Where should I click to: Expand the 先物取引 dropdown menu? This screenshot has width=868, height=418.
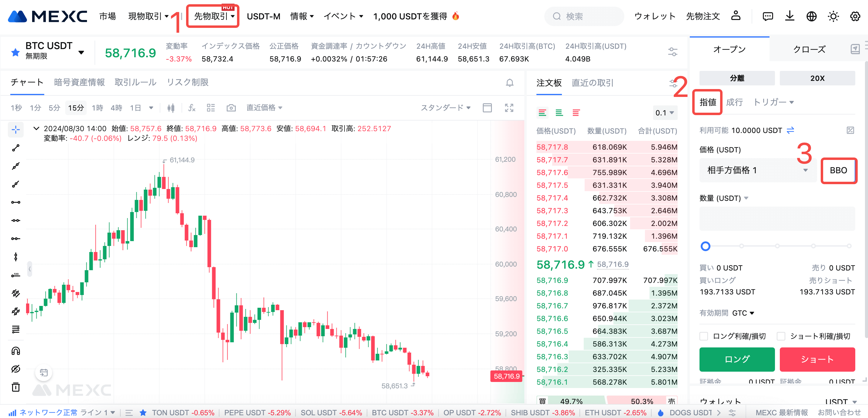point(214,16)
